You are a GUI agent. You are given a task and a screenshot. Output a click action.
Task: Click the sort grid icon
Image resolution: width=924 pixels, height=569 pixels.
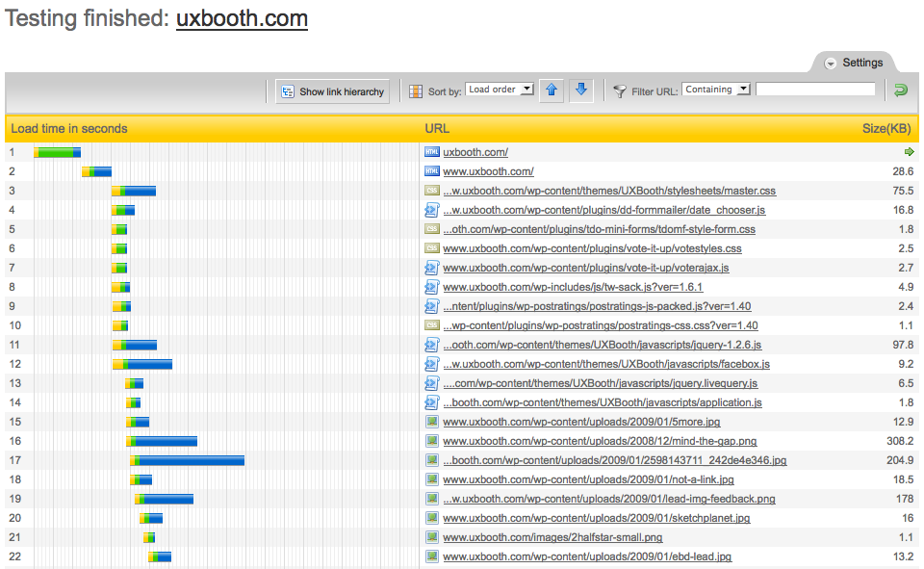[416, 91]
